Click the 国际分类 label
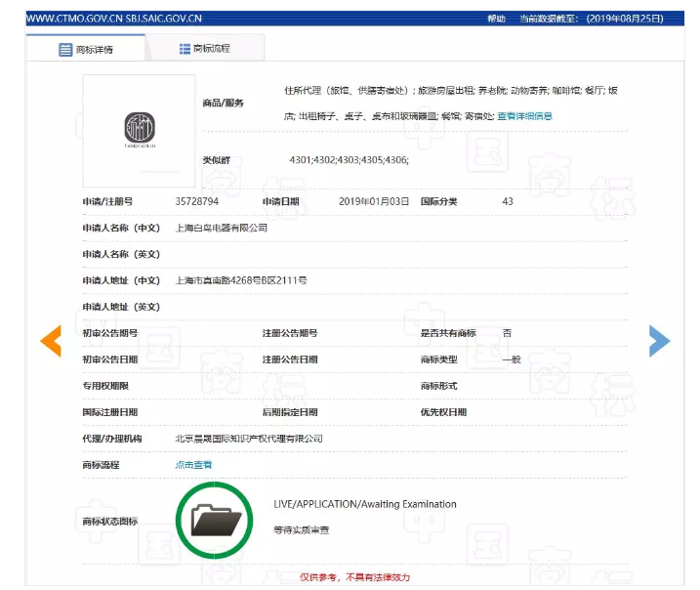 point(438,201)
